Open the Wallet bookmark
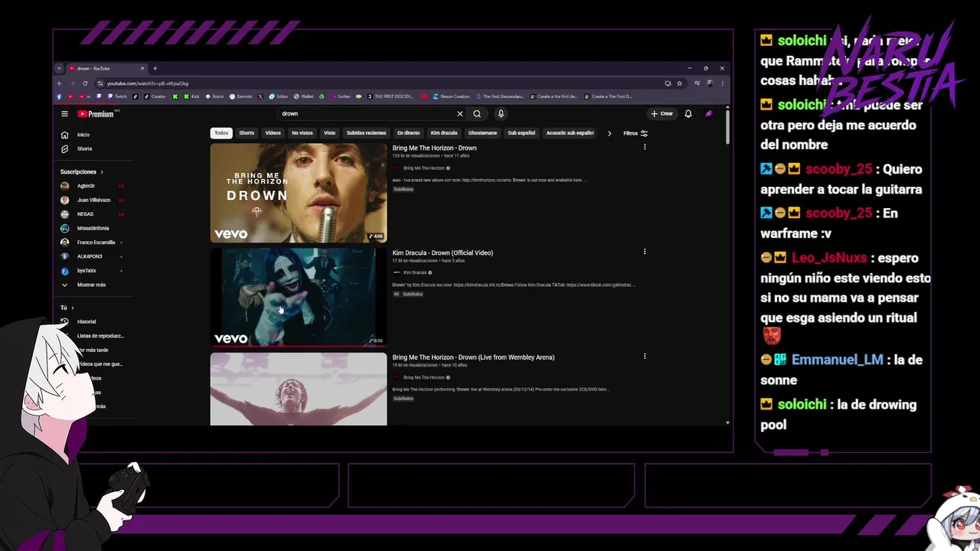This screenshot has width=980, height=551. pyautogui.click(x=303, y=96)
